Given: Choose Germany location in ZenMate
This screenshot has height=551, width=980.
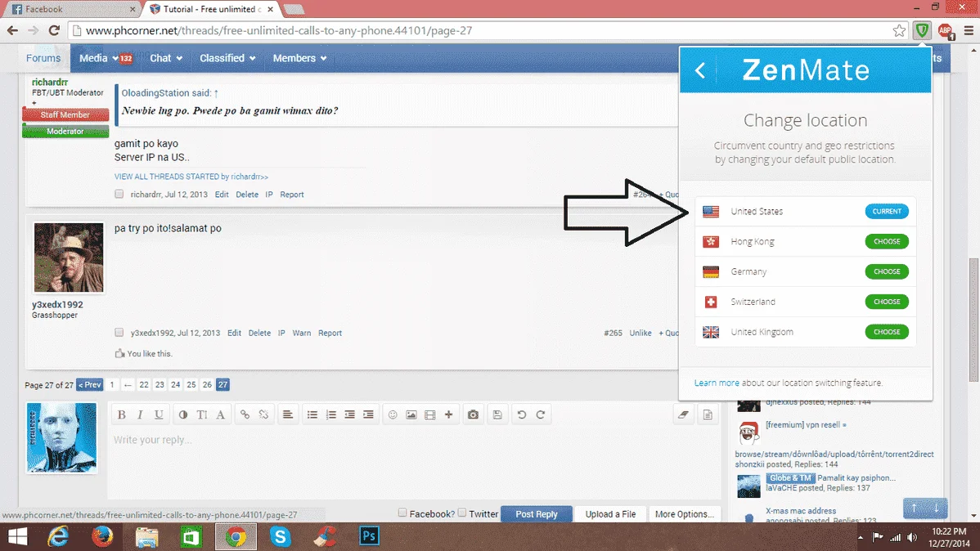Looking at the screenshot, I should click(886, 271).
